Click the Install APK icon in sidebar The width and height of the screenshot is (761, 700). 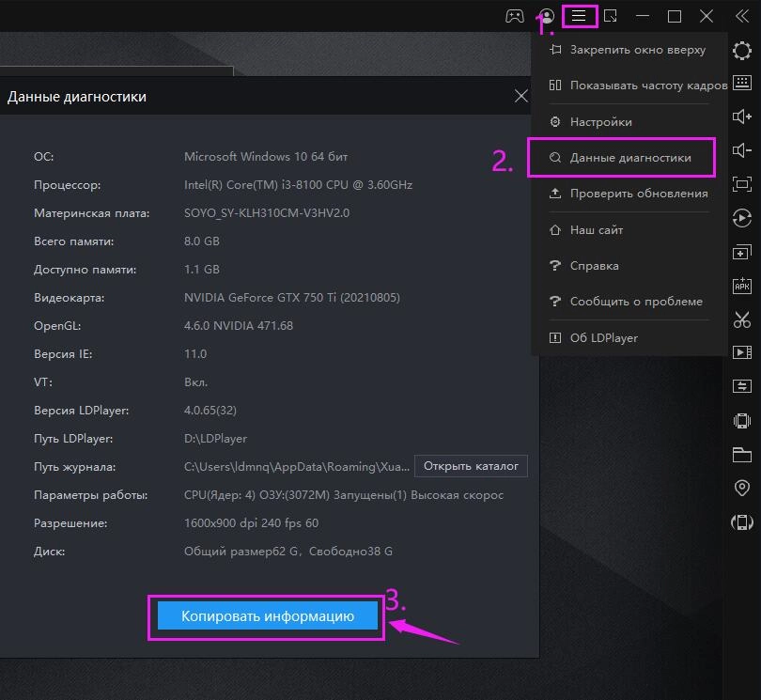coord(742,286)
